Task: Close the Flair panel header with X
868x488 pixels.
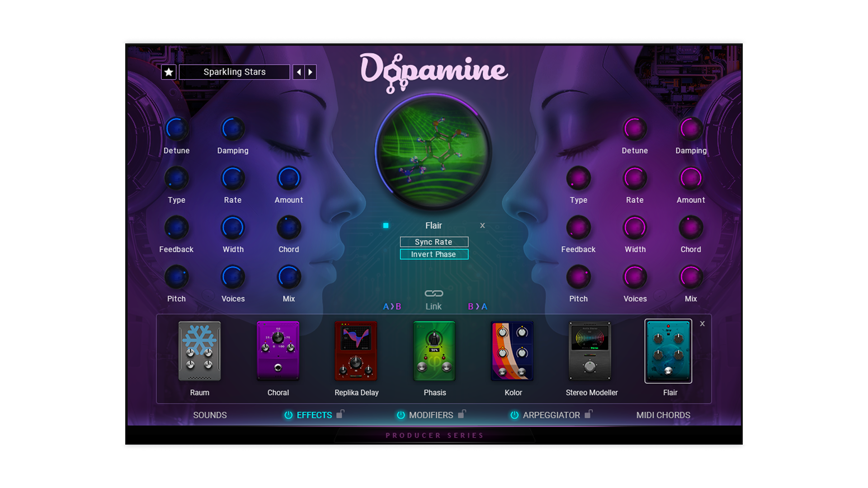Action: (482, 225)
